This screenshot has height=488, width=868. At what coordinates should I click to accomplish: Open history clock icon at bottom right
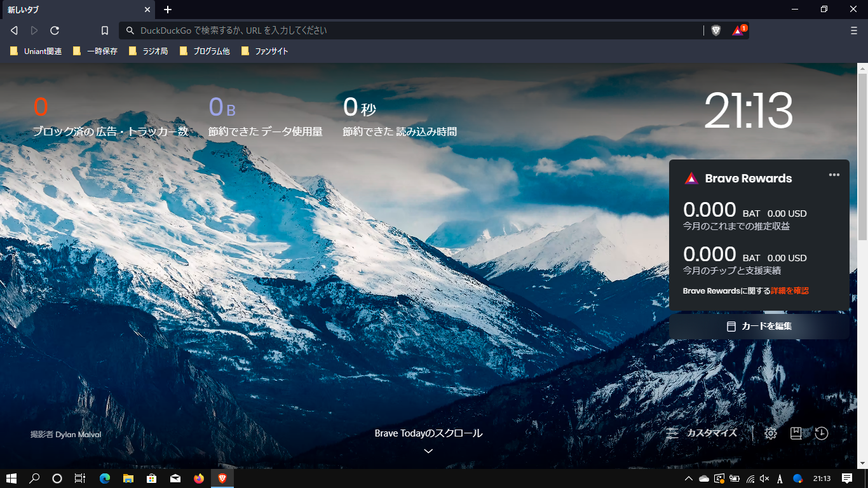822,433
